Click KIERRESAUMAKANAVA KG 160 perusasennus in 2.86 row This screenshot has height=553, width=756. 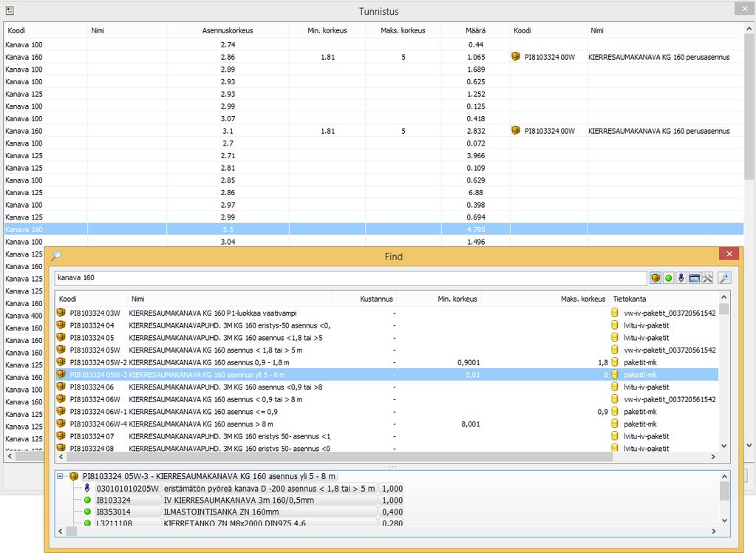[x=658, y=57]
